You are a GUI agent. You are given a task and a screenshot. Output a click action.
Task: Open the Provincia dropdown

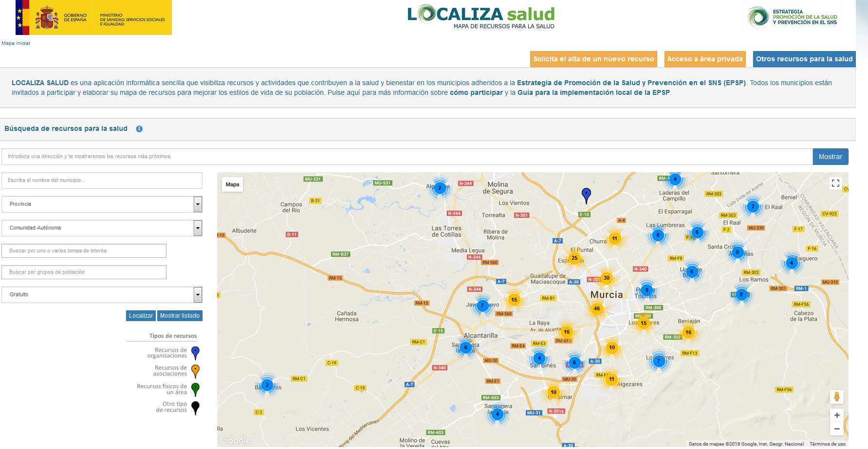click(x=102, y=204)
